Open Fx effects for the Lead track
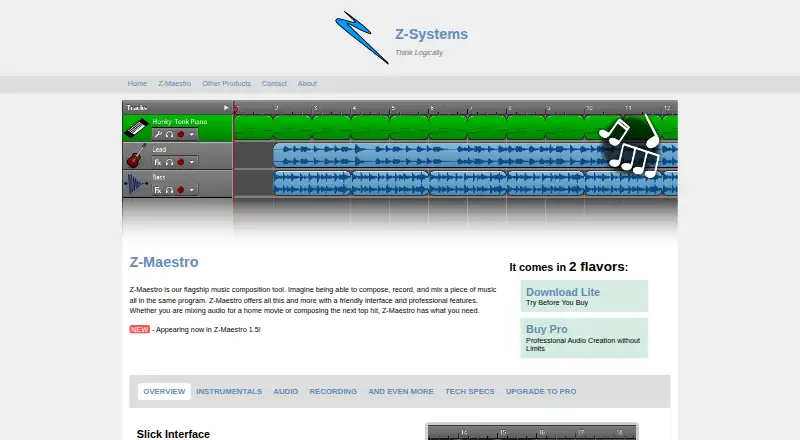The width and height of the screenshot is (800, 440). 158,162
